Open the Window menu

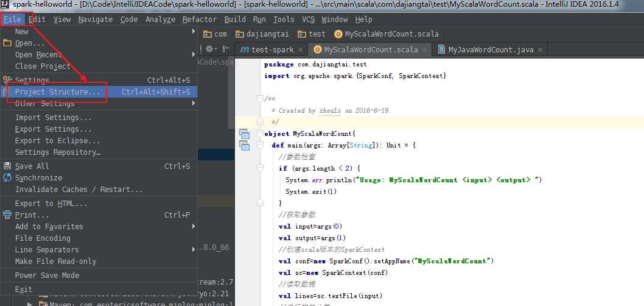(335, 20)
